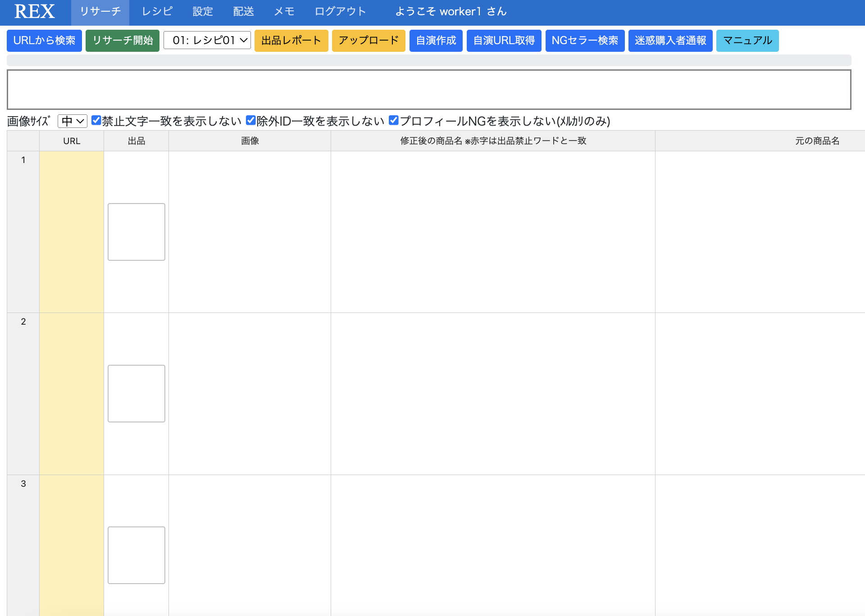Click the アップロード button
The height and width of the screenshot is (616, 865).
[x=369, y=41]
